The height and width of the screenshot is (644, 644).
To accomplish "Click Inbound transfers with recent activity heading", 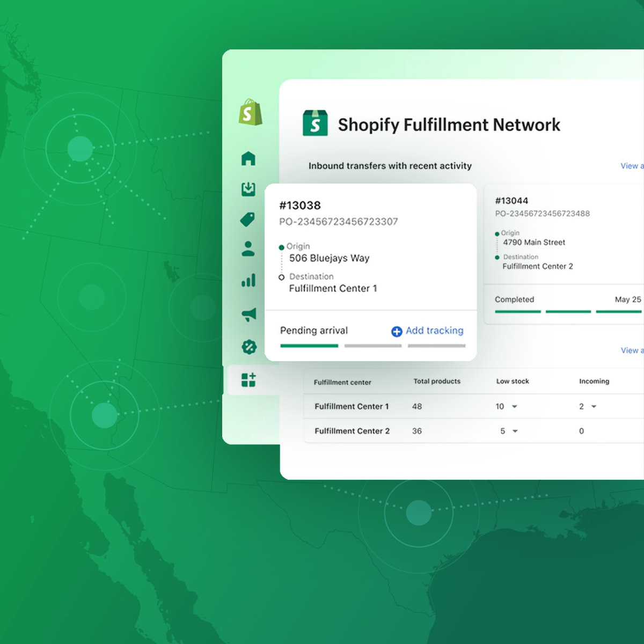I will click(390, 166).
